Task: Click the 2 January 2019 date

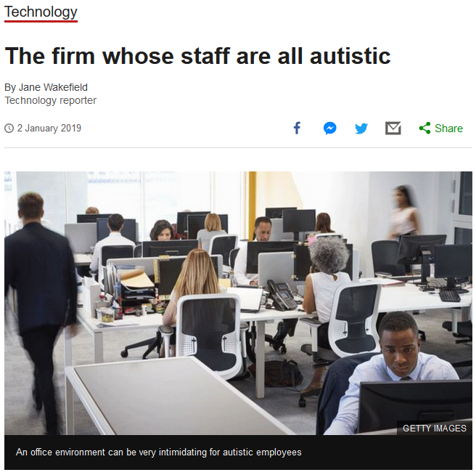Action: coord(49,128)
